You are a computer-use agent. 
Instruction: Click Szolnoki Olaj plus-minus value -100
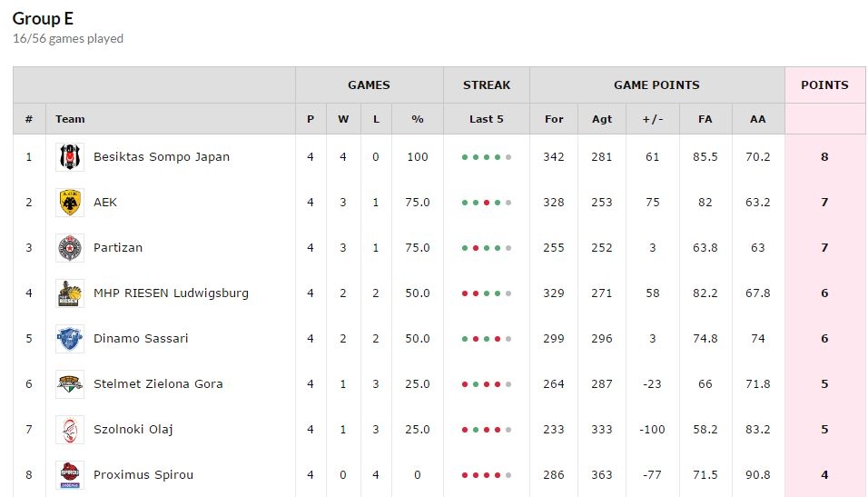652,430
